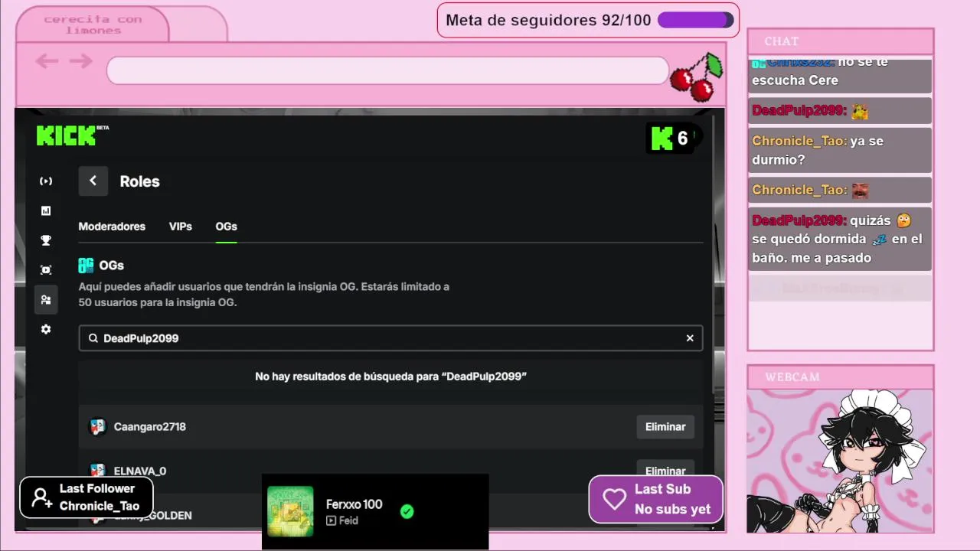Image resolution: width=980 pixels, height=551 pixels.
Task: Click the Last Sub widget
Action: coord(655,499)
